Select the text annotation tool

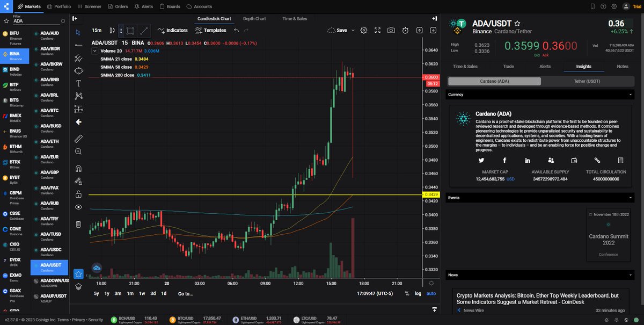(78, 83)
